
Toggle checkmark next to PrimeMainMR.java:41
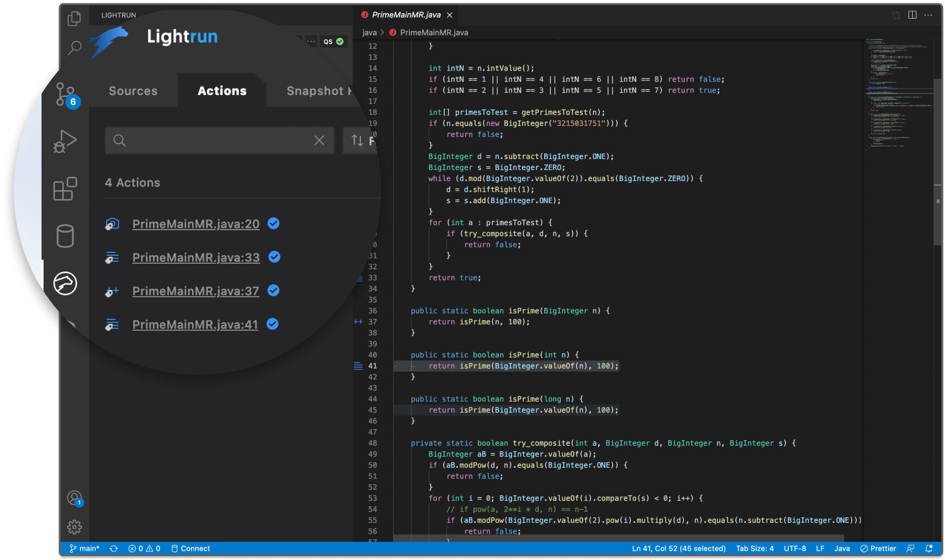click(273, 324)
